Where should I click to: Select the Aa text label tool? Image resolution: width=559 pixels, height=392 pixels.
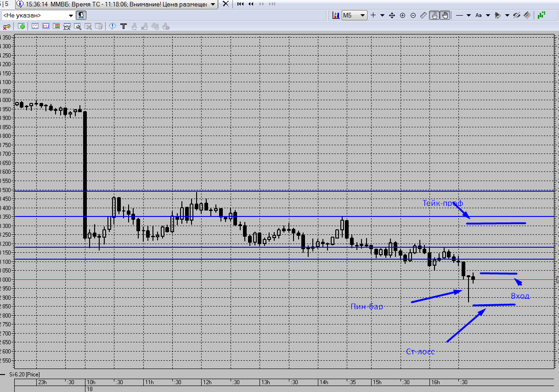(478, 15)
